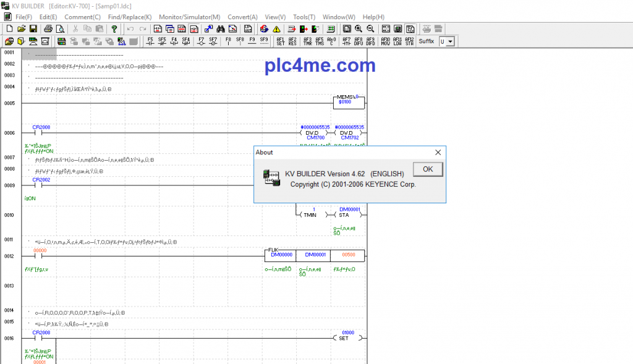633x364 pixels.
Task: Select the FLIK instruction block
Action: click(314, 255)
